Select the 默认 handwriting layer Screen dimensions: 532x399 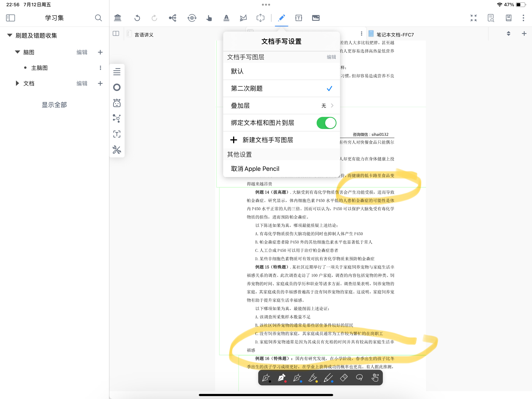tap(281, 71)
